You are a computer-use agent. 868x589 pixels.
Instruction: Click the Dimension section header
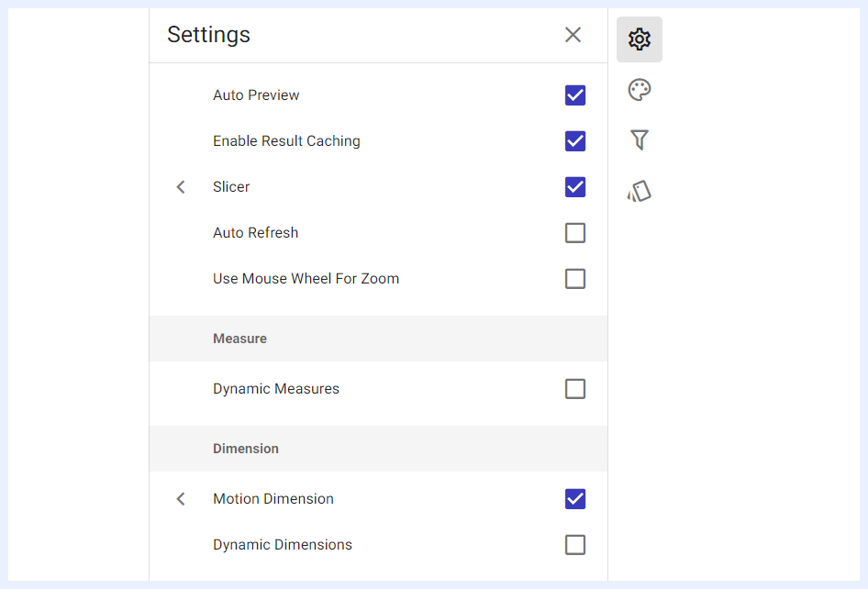378,449
